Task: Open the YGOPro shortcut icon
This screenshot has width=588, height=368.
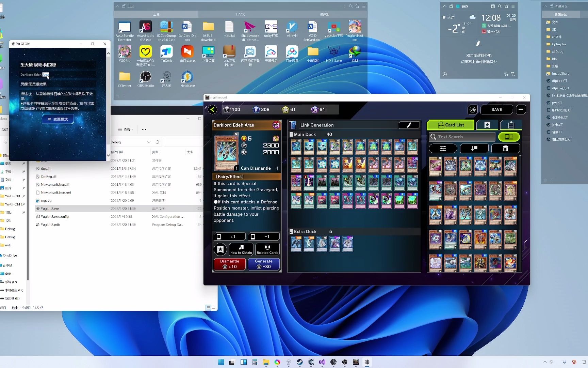Action: click(125, 54)
